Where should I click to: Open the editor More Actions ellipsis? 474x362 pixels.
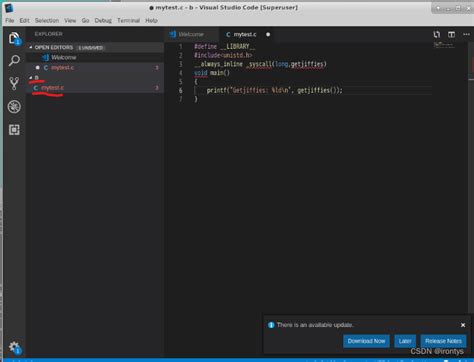[x=466, y=34]
